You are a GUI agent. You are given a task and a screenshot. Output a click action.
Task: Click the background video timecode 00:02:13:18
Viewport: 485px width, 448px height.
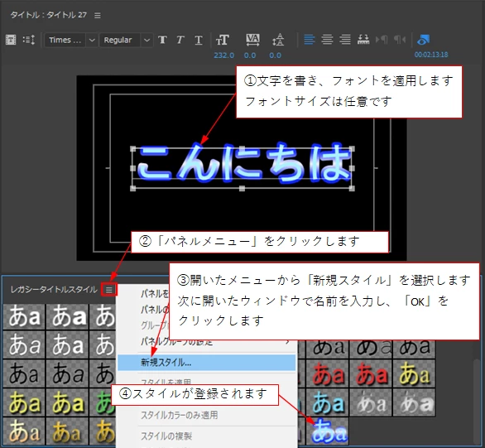point(431,55)
